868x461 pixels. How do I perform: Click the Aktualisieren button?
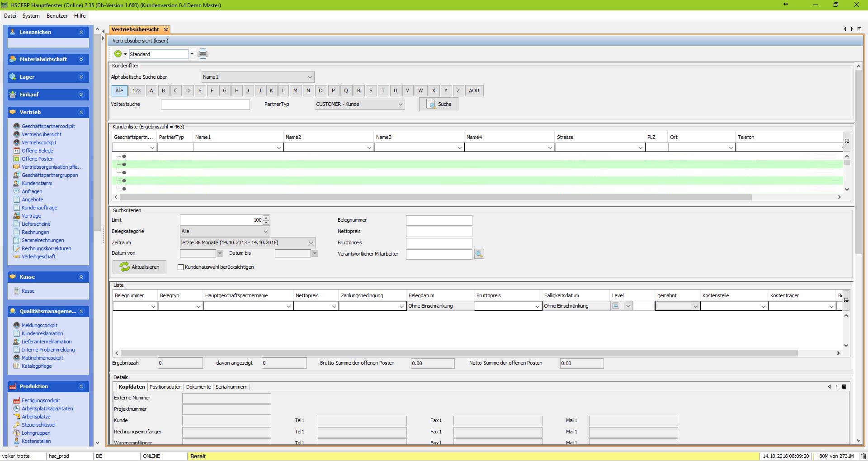[139, 267]
